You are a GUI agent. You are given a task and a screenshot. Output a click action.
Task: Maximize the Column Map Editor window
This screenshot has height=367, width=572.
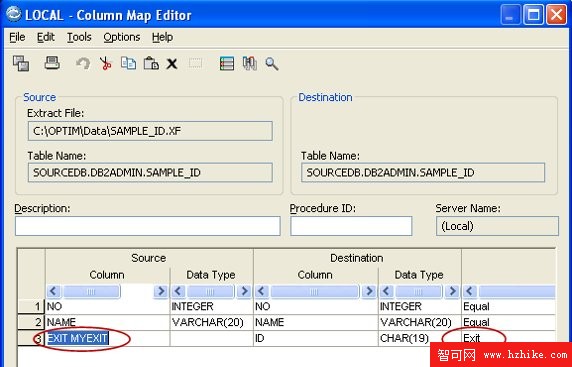click(533, 15)
